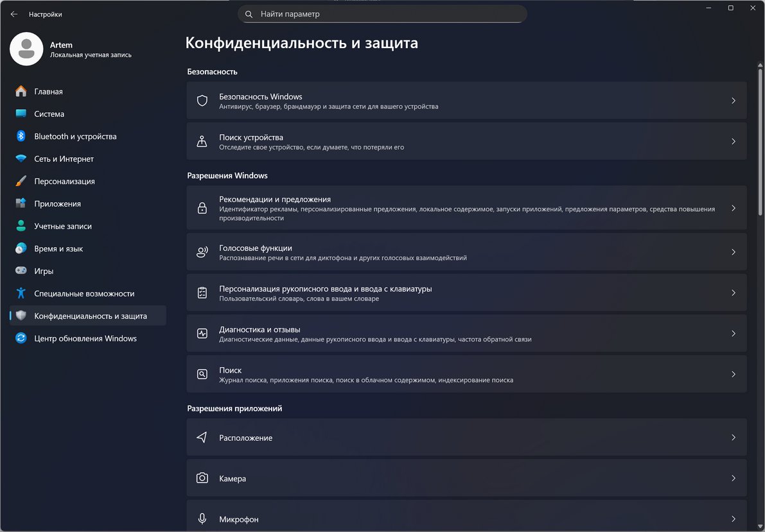
Task: Open the Система settings section
Action: click(x=49, y=114)
